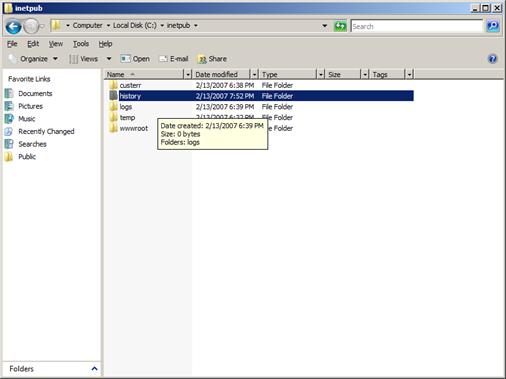Open the View menu
Image resolution: width=506 pixels, height=379 pixels.
click(56, 44)
